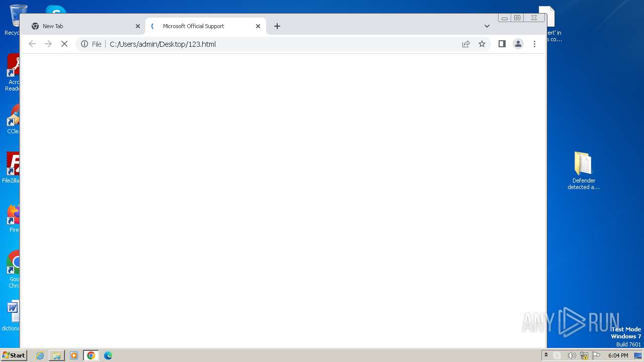Screen dimensions: 644x362
Task: Open Microsoft Edge from taskbar
Action: pyautogui.click(x=108, y=355)
